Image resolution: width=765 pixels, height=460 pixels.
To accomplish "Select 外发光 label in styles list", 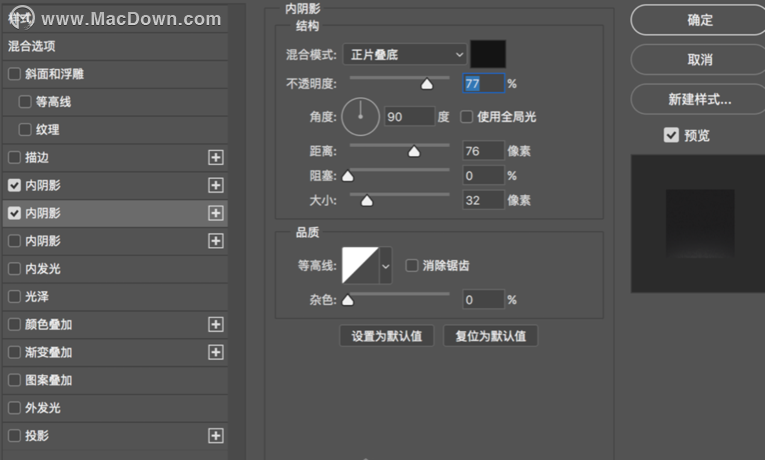I will pyautogui.click(x=42, y=408).
